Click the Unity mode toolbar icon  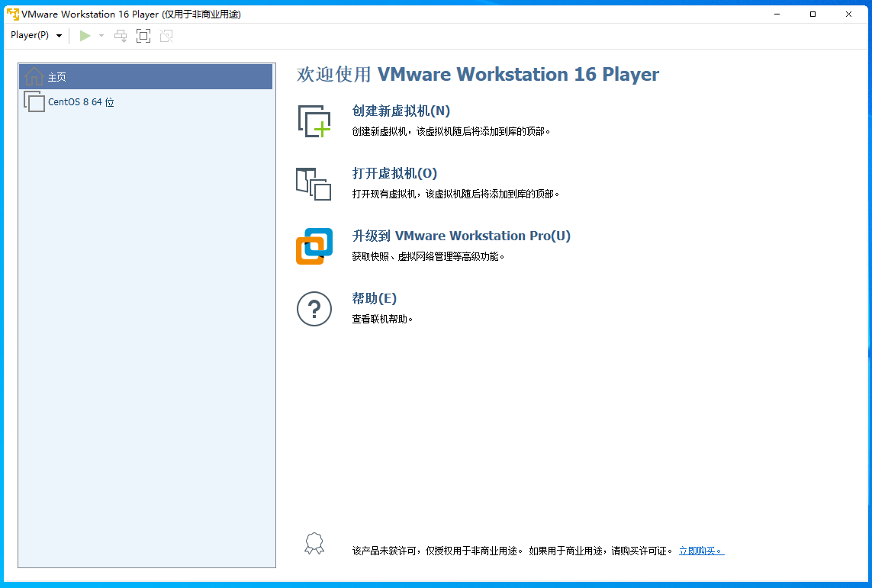pyautogui.click(x=166, y=36)
